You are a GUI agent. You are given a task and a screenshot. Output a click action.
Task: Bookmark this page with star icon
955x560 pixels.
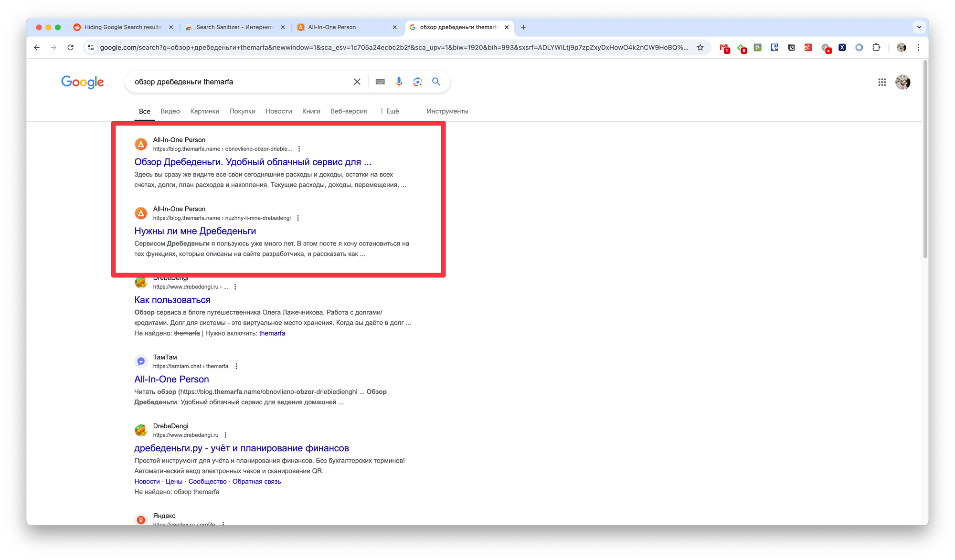pyautogui.click(x=700, y=47)
